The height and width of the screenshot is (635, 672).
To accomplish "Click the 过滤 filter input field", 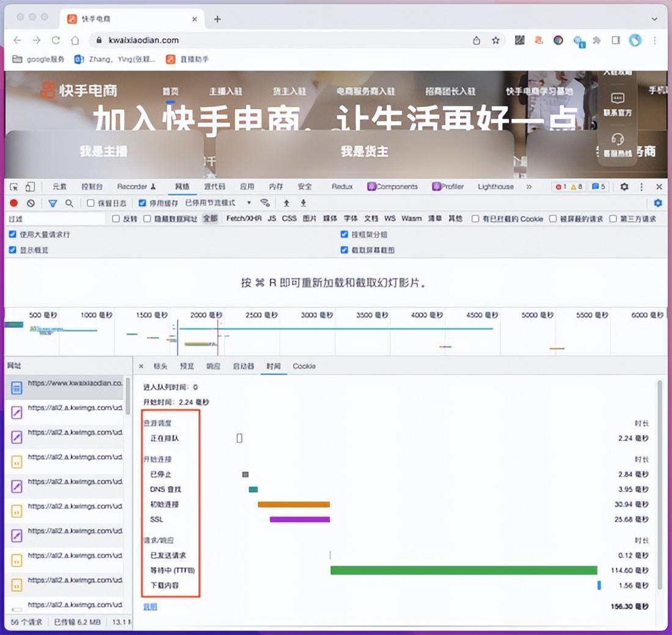I will [x=56, y=219].
